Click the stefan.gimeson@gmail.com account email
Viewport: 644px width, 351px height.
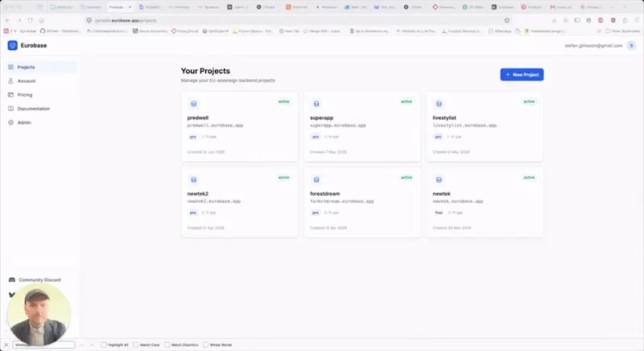tap(593, 46)
